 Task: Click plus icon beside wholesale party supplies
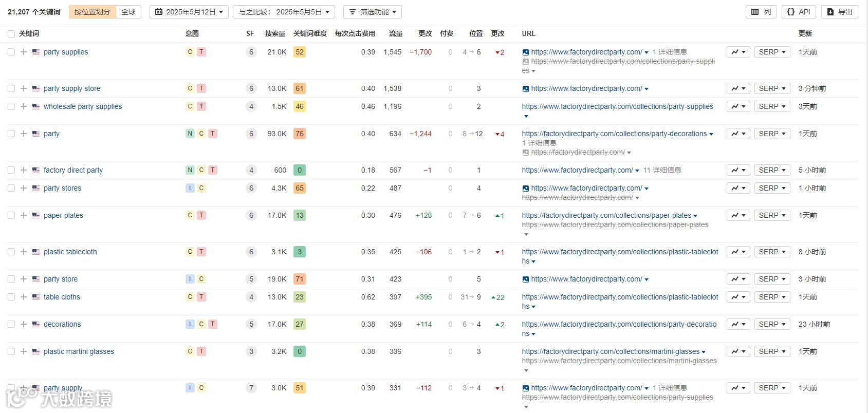pos(24,106)
